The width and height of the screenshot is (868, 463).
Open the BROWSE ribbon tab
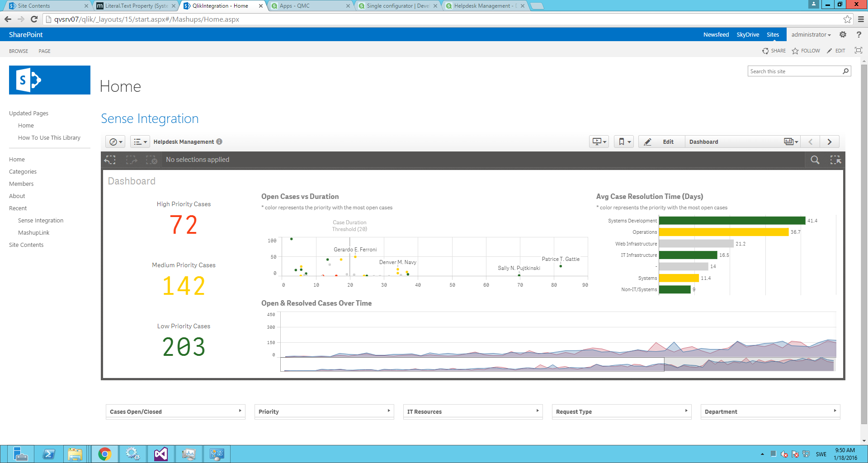tap(19, 51)
